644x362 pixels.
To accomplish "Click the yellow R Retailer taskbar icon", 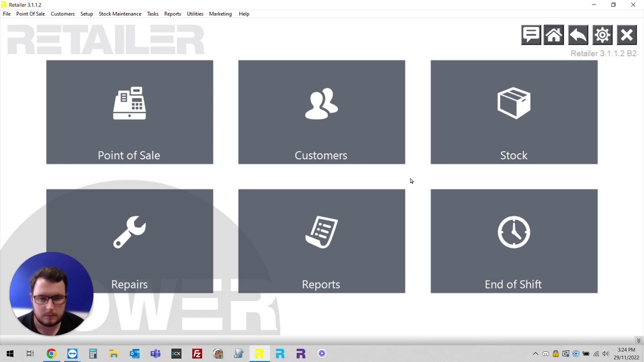I will (x=259, y=353).
